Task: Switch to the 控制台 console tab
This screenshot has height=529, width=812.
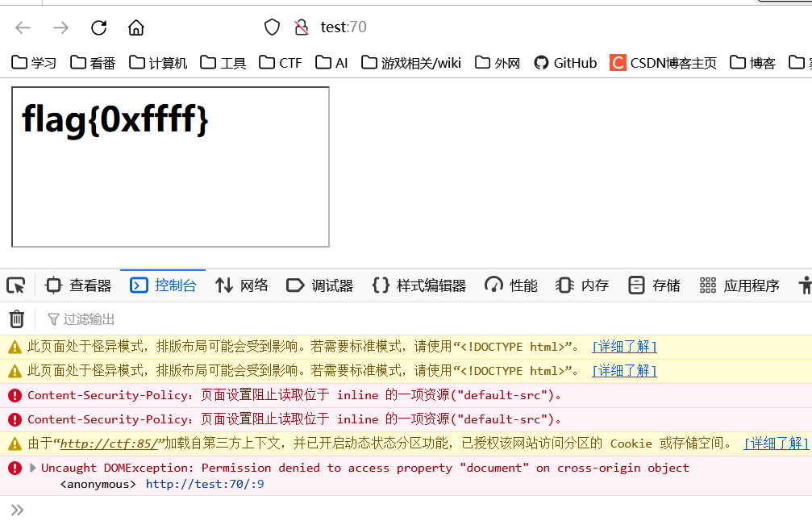Action: 163,285
